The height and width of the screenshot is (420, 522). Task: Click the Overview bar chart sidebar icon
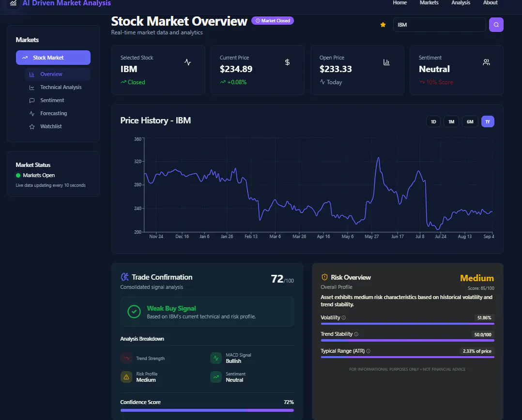tap(32, 75)
